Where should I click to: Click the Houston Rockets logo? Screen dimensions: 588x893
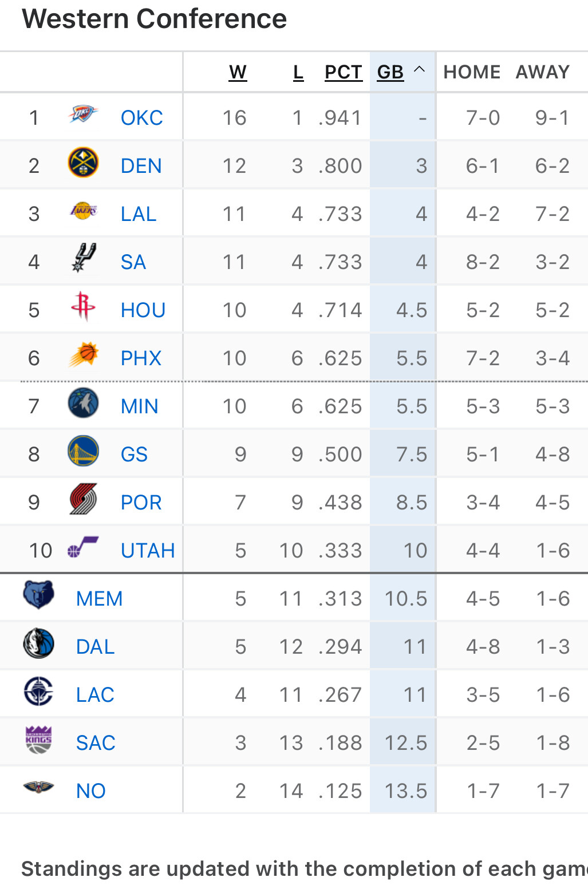[83, 306]
